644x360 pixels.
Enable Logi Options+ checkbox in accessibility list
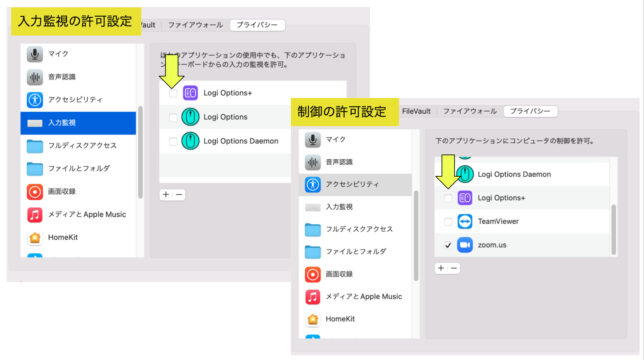448,198
